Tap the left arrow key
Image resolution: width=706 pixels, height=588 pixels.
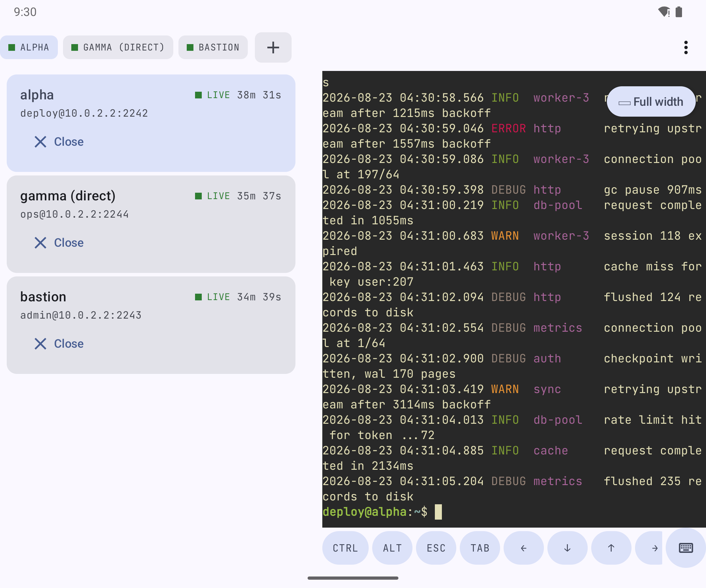(523, 548)
